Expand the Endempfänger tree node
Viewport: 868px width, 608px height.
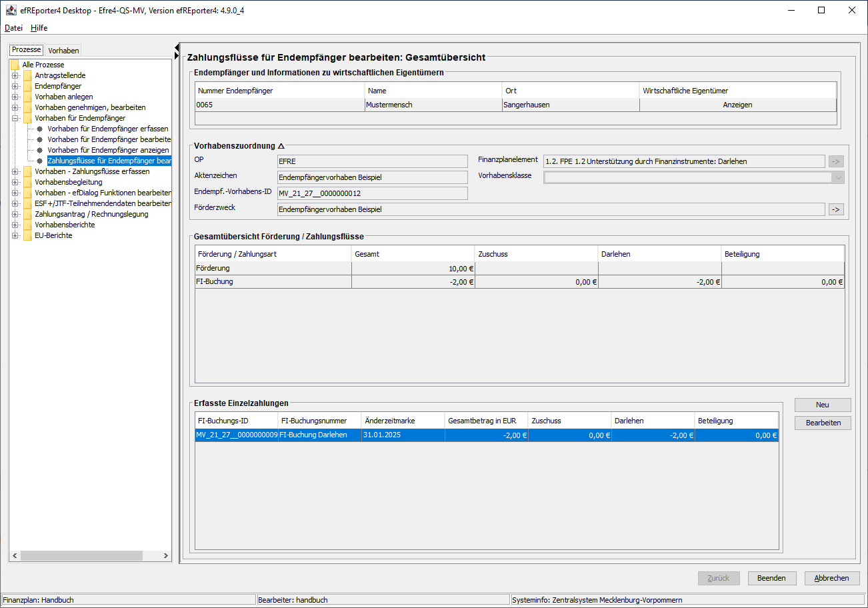coord(15,86)
